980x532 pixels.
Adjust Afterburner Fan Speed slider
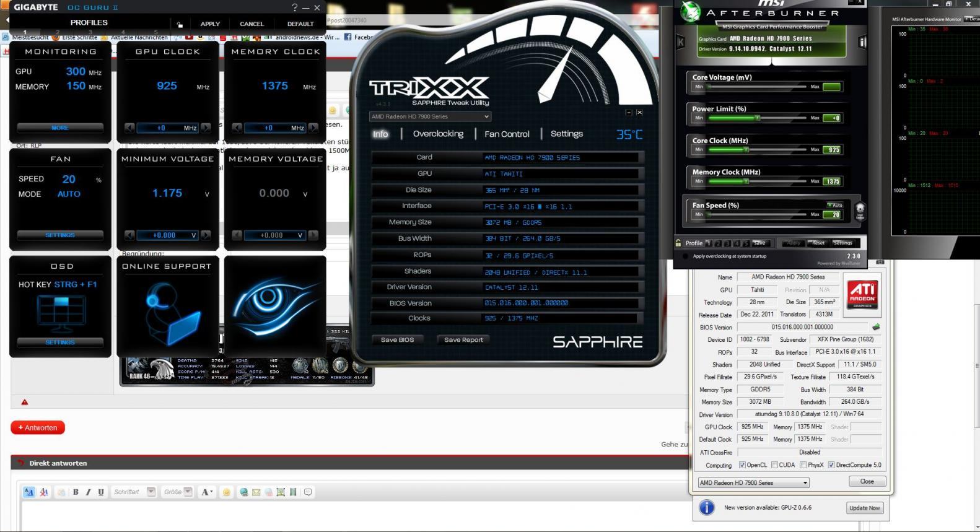[756, 214]
